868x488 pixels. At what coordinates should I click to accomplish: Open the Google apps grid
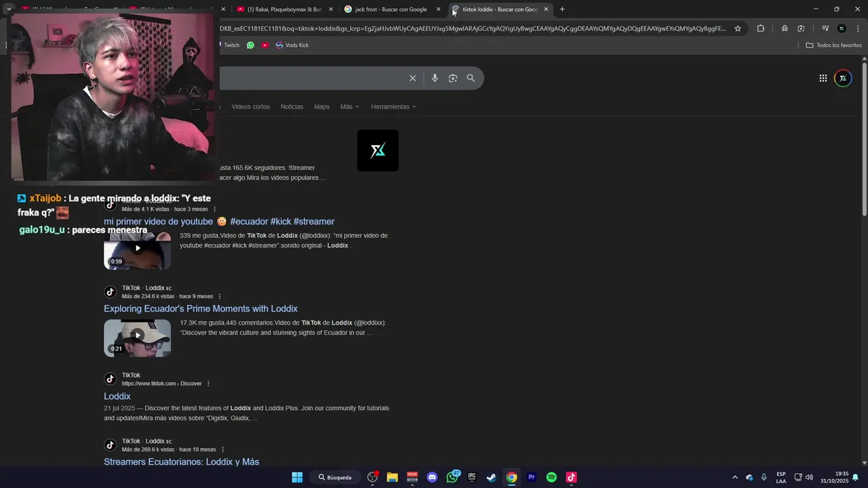823,78
